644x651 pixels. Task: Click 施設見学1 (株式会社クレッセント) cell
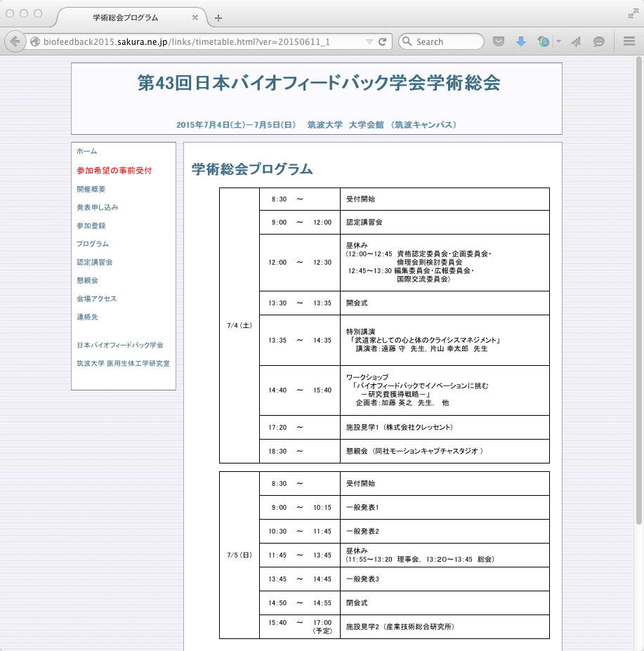tap(445, 427)
